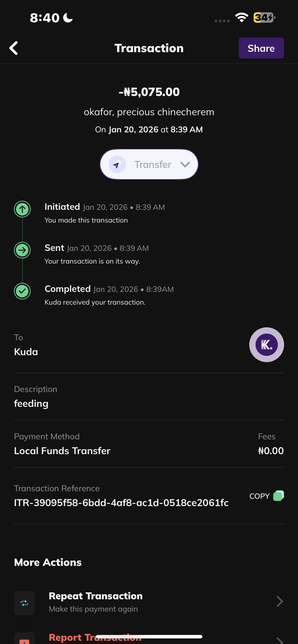
Task: Tap the red Report Transaction icon
Action: pyautogui.click(x=24, y=640)
